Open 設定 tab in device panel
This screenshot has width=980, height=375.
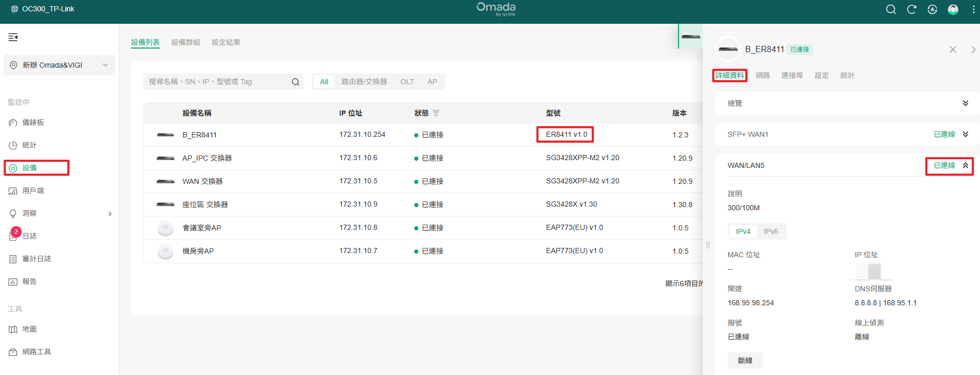tap(822, 75)
